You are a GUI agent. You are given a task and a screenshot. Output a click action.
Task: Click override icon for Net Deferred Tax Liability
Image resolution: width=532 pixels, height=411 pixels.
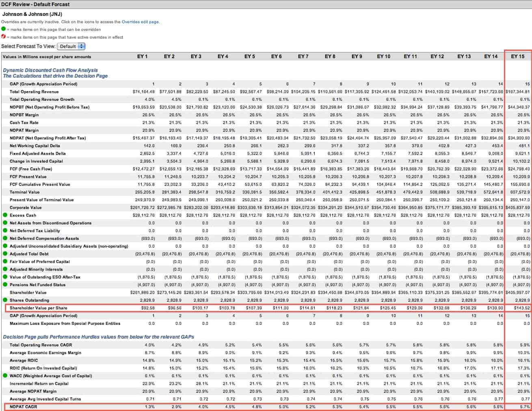pos(5,231)
